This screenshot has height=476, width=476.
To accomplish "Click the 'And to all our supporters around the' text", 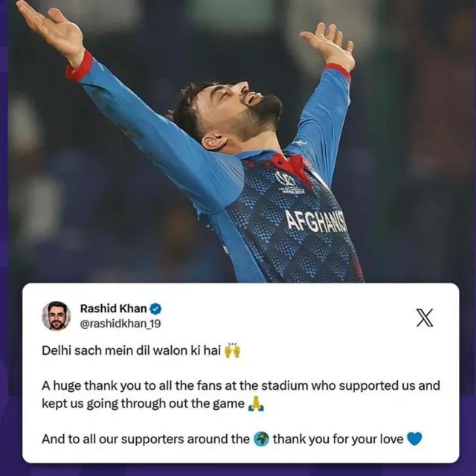I will 146,440.
